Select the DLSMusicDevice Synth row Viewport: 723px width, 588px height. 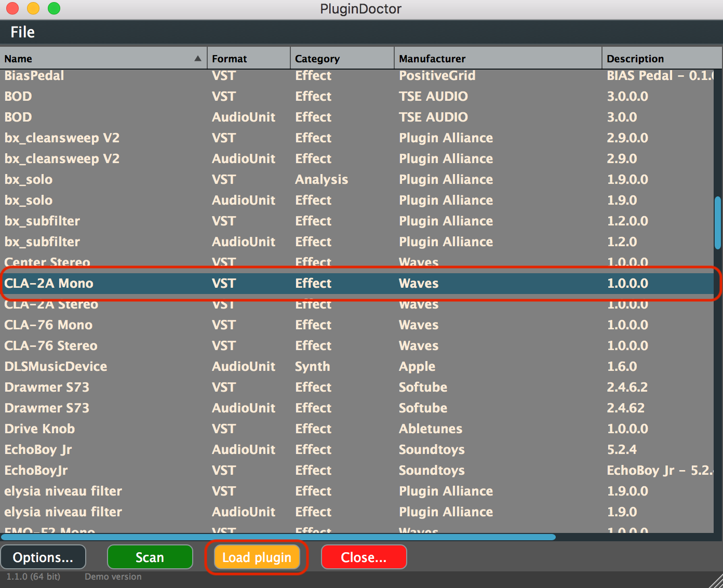pyautogui.click(x=357, y=367)
